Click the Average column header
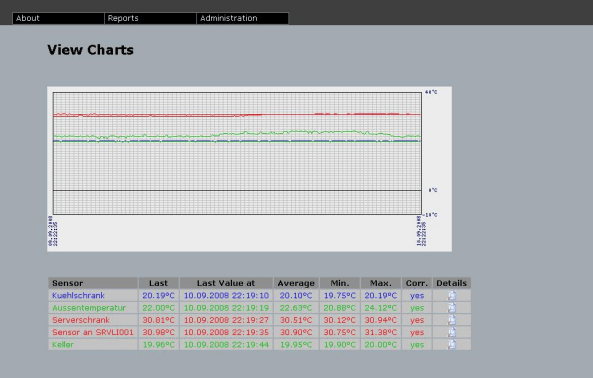The image size is (593, 378). [296, 283]
